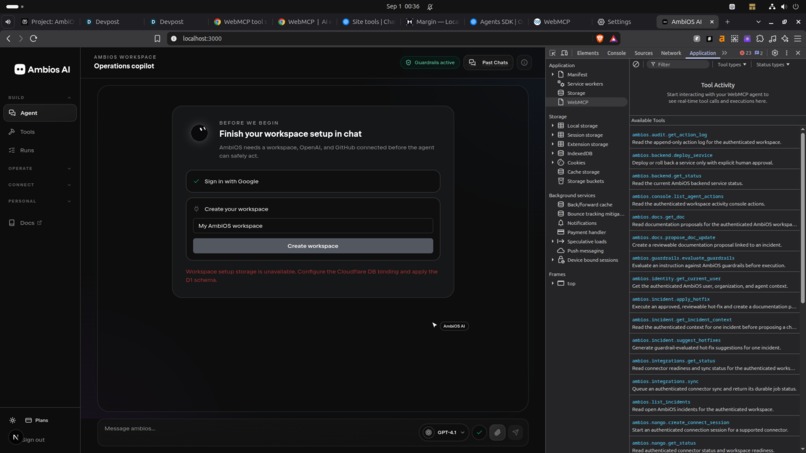Screen dimensions: 806x453
Task: Open Plans in the sidebar footer
Action: 36,420
